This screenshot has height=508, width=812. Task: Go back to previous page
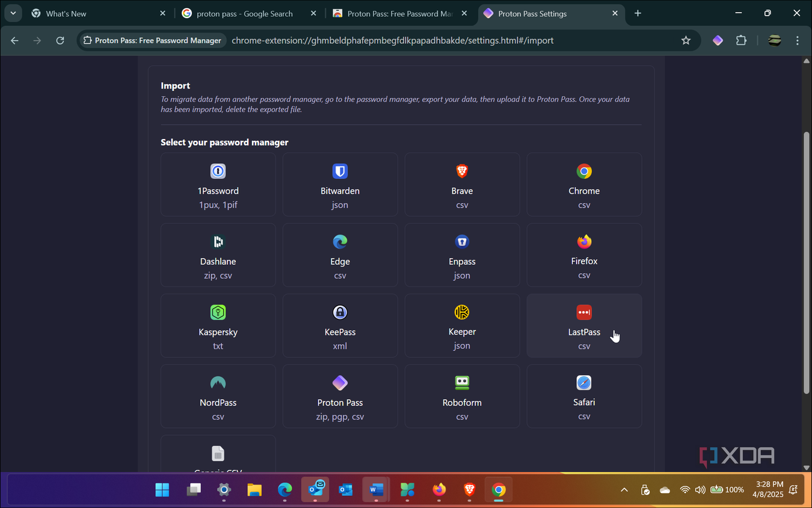pos(15,40)
